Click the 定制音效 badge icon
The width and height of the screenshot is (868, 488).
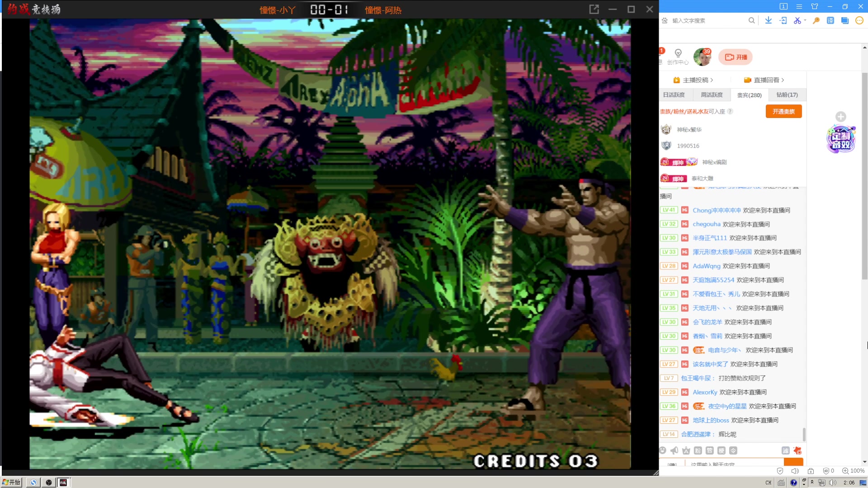point(840,139)
